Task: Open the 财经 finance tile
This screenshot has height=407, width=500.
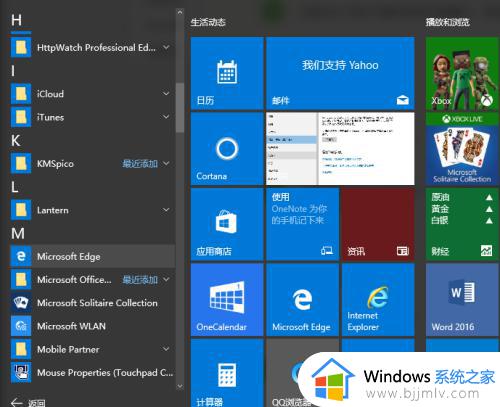Action: click(462, 224)
